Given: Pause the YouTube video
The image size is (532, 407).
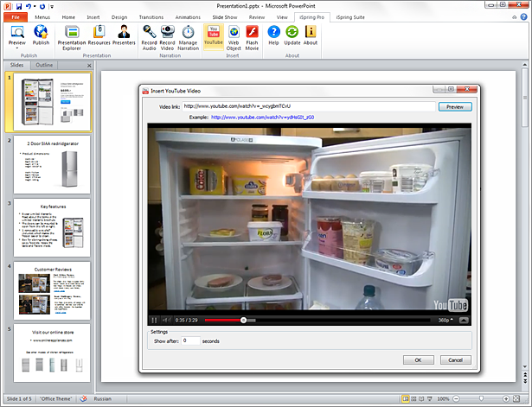Looking at the screenshot, I should pos(154,320).
